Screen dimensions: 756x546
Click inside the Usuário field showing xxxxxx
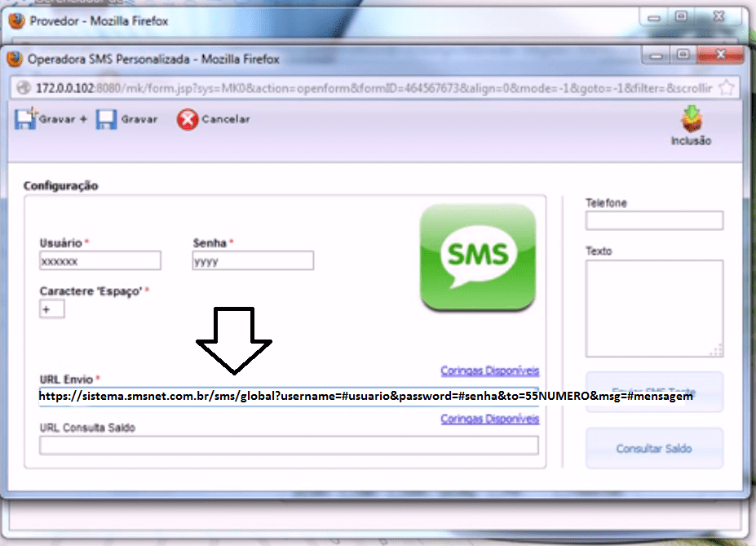[x=99, y=260]
